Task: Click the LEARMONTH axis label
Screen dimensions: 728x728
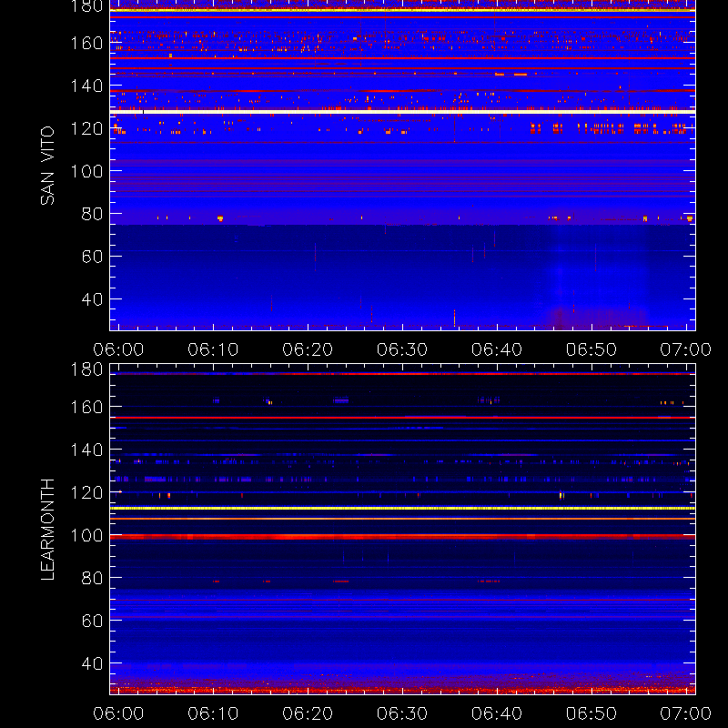Action: click(x=47, y=530)
